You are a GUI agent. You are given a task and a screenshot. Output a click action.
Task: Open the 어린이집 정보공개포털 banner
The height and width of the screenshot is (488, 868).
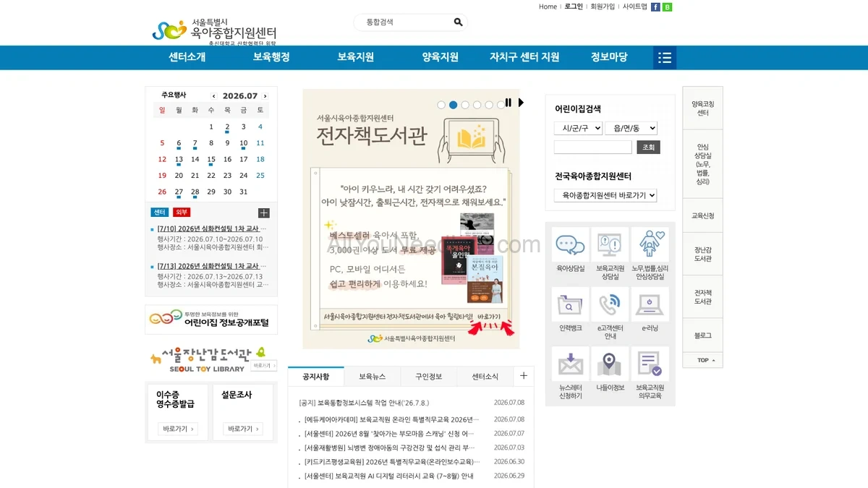[211, 319]
